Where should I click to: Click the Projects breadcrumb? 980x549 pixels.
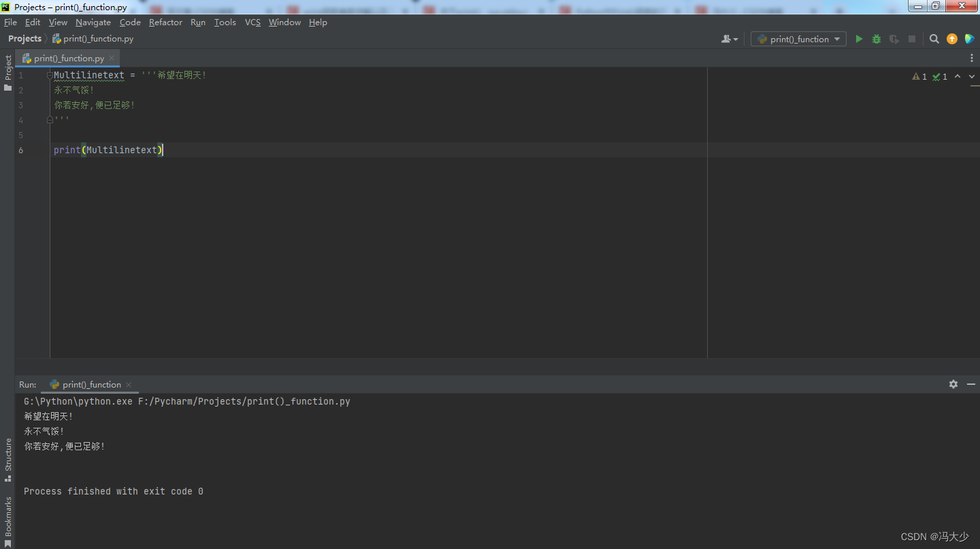[x=24, y=39]
